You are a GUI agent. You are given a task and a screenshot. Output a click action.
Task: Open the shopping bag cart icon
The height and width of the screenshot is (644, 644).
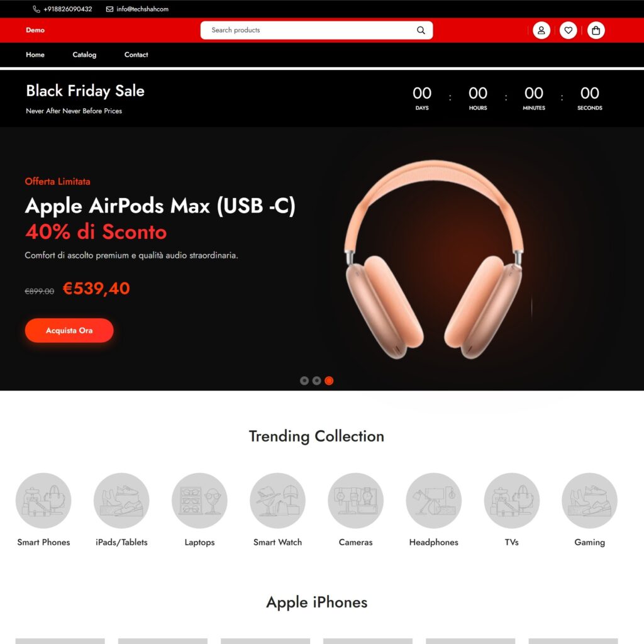click(x=596, y=30)
